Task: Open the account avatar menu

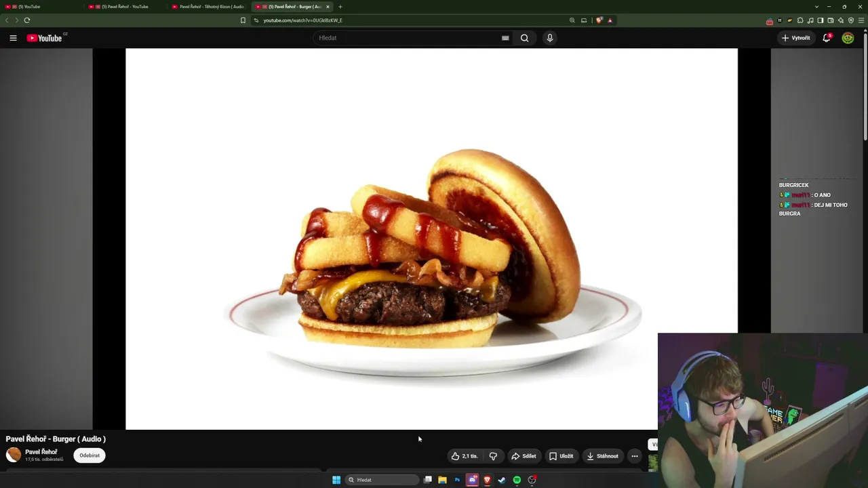Action: 848,38
